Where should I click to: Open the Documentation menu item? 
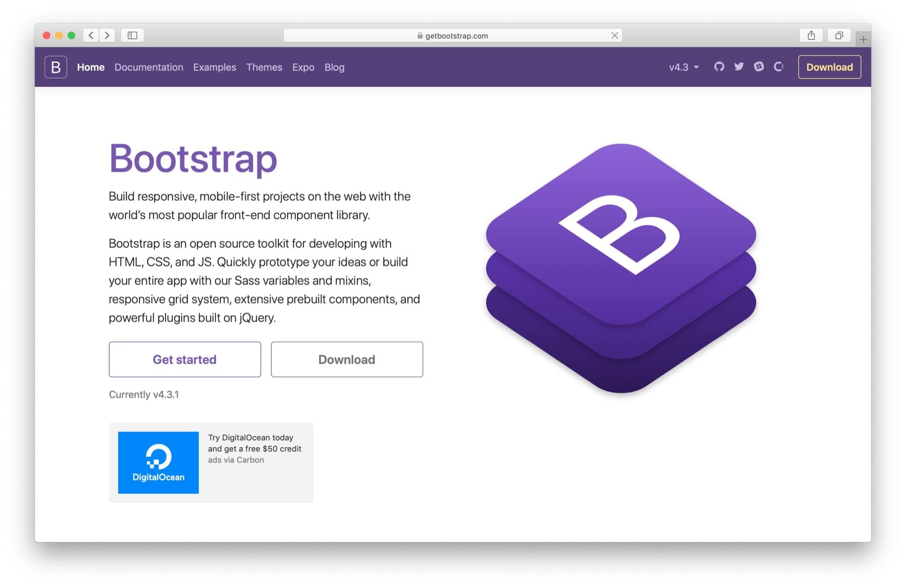click(x=148, y=67)
